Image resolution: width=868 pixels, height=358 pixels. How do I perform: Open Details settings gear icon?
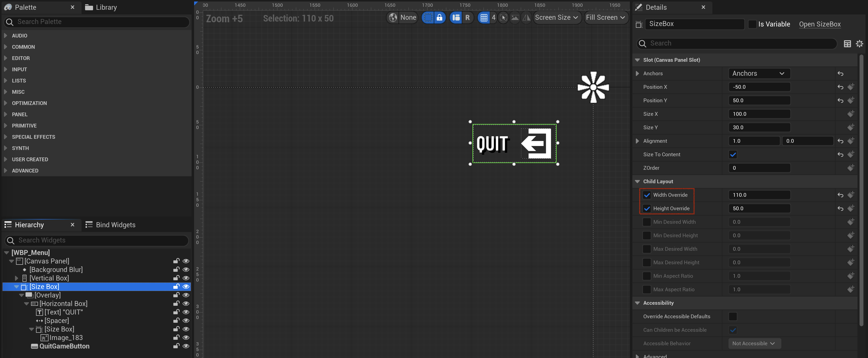[x=859, y=44]
